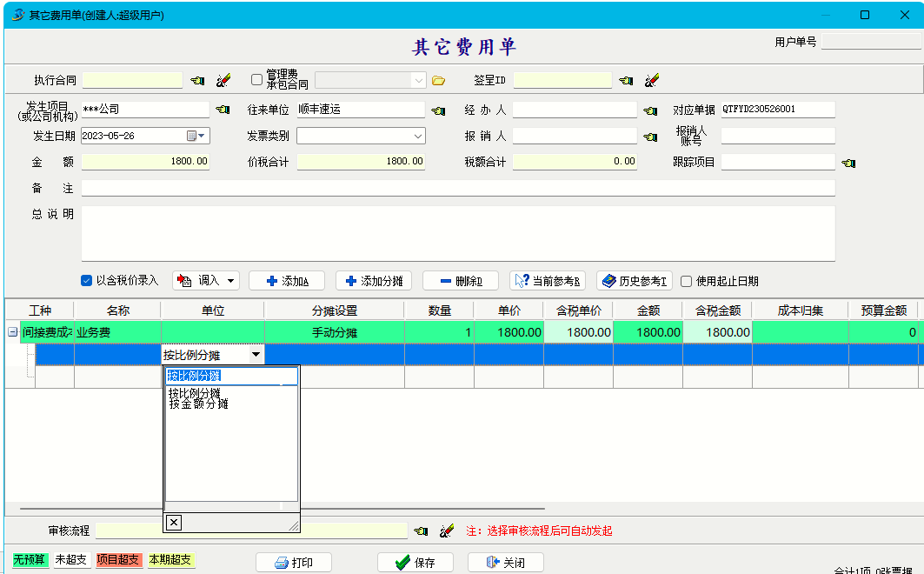Toggle the 使用起止日期 checkbox

tap(686, 281)
